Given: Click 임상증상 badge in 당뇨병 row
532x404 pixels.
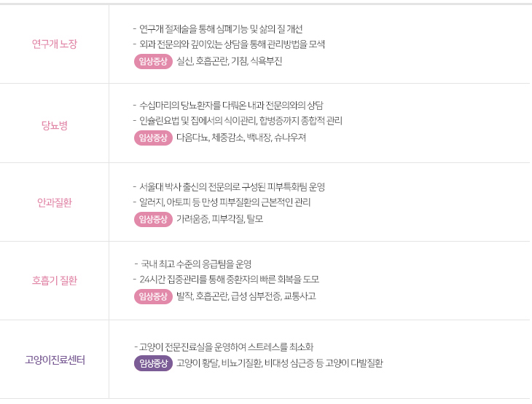Looking at the screenshot, I should [153, 138].
